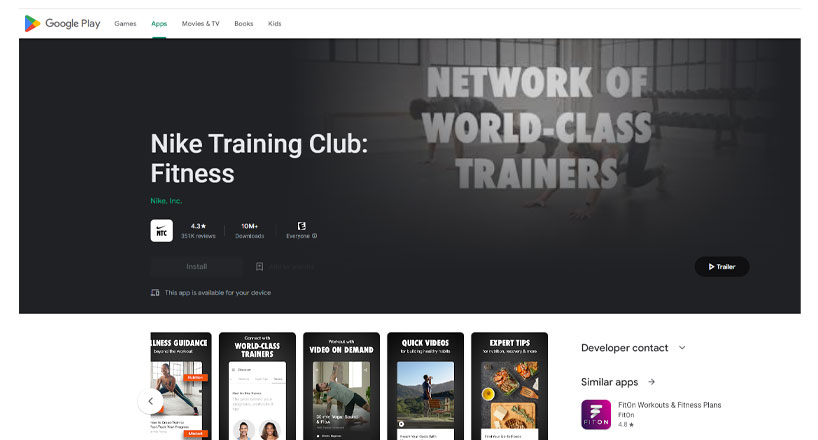The image size is (818, 440).
Task: Click the add to wishlist bookmark icon
Action: point(259,267)
